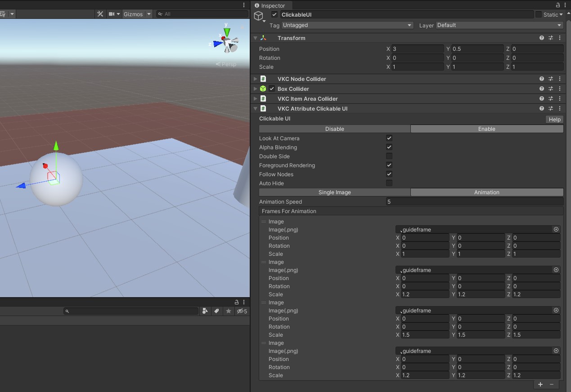Enable the Double Side checkbox
571x392 pixels.
pyautogui.click(x=389, y=156)
